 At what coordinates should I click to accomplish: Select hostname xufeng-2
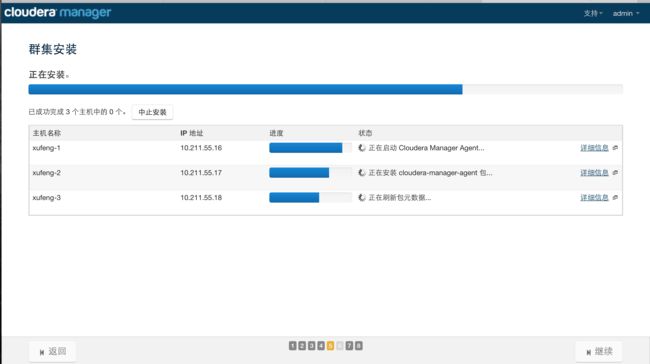coord(46,172)
